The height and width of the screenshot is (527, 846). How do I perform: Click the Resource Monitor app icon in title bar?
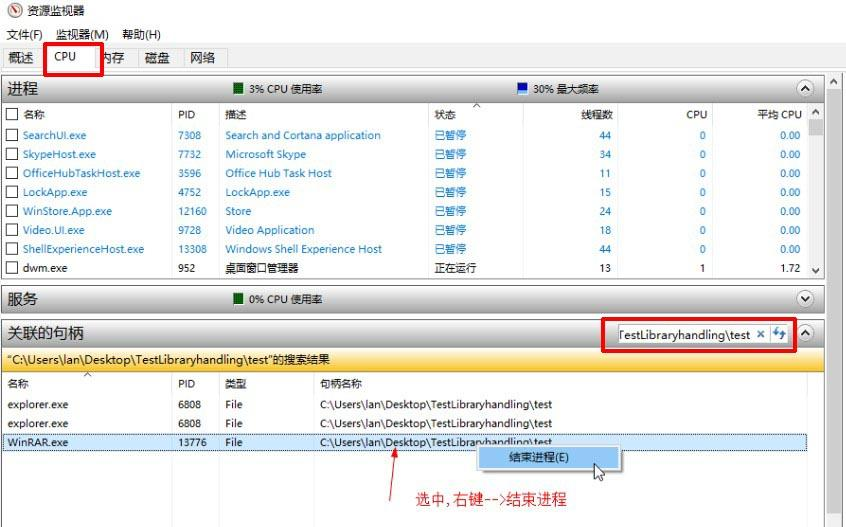coord(11,12)
